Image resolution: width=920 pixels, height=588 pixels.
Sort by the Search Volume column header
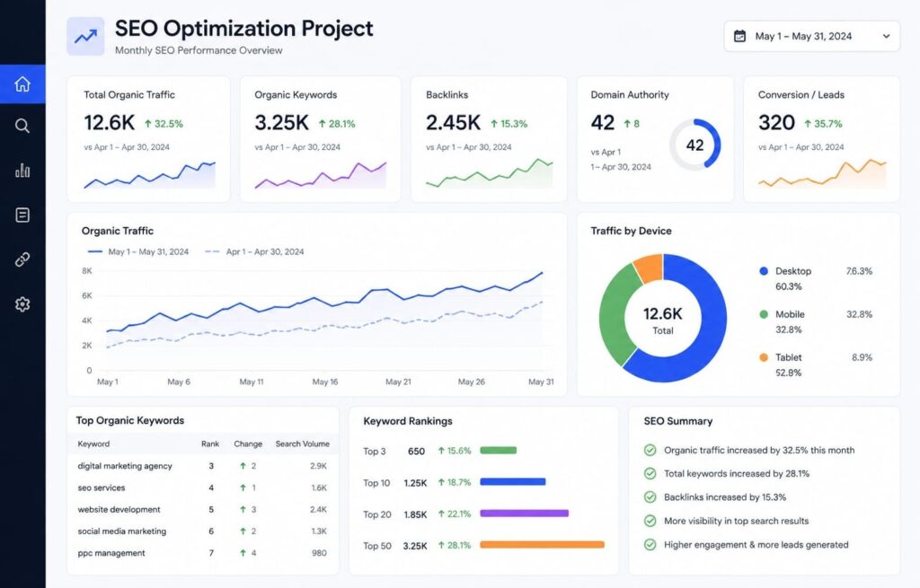point(303,443)
